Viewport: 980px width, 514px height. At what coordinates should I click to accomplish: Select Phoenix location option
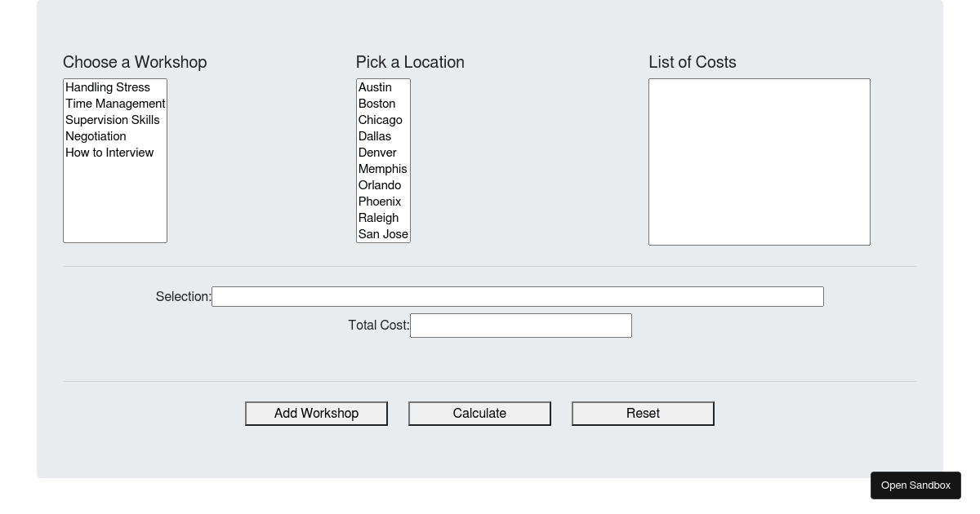(380, 202)
